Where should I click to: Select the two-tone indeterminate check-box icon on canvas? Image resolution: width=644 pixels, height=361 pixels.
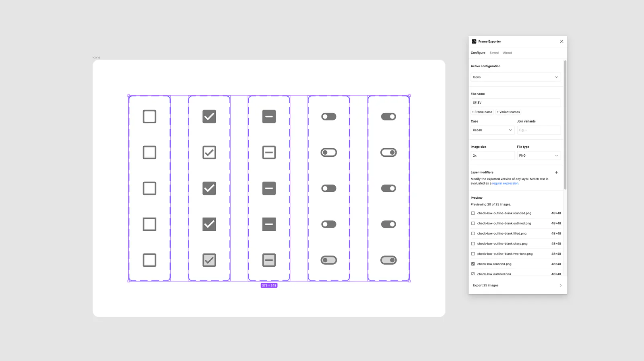tap(269, 260)
